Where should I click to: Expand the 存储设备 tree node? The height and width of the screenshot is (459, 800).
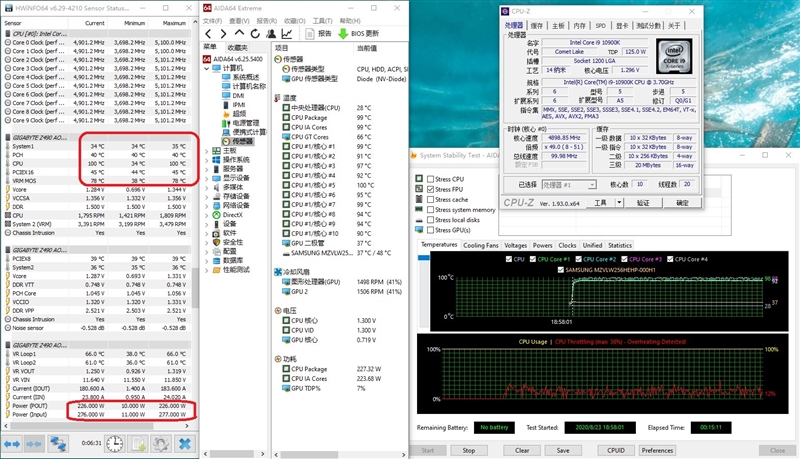coord(207,196)
